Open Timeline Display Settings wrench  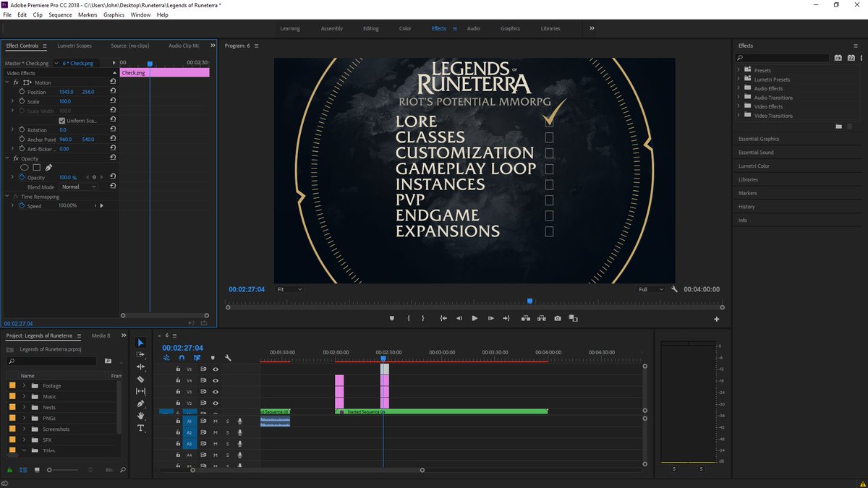point(228,357)
